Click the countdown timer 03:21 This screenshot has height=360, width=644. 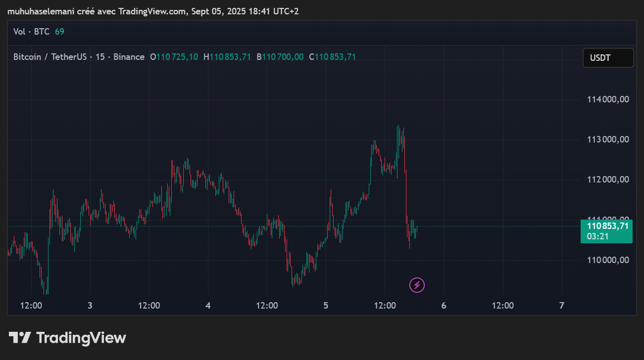[597, 236]
